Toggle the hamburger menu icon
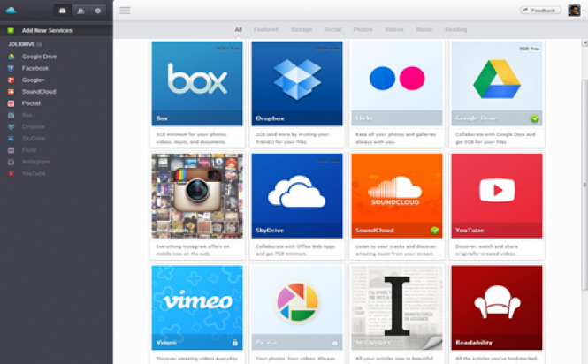This screenshot has width=588, height=364. click(125, 11)
